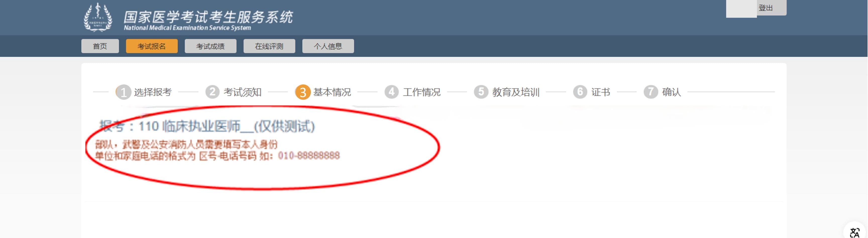Select step 2 circle 考试须知

[213, 92]
